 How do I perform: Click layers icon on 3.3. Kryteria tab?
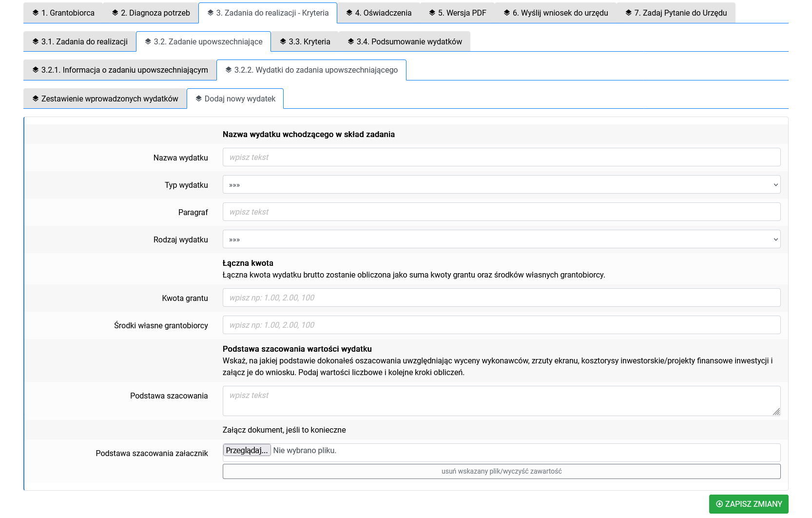pos(283,41)
